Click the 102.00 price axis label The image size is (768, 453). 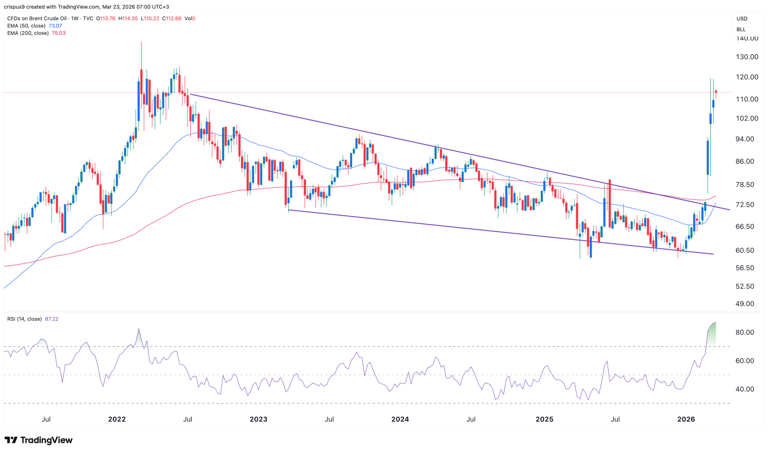coord(747,119)
